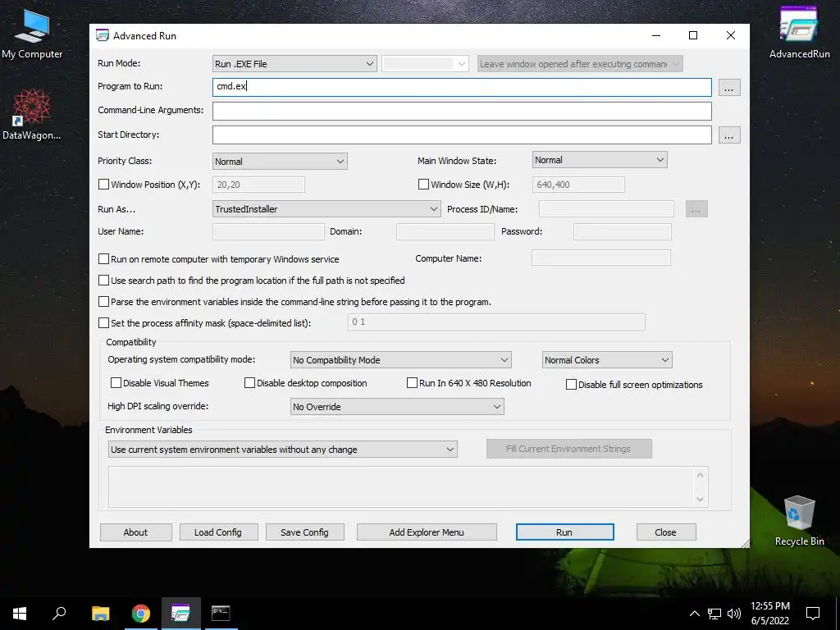The width and height of the screenshot is (840, 630).
Task: Open the Run As TrustedInstaller dropdown
Action: coord(326,209)
